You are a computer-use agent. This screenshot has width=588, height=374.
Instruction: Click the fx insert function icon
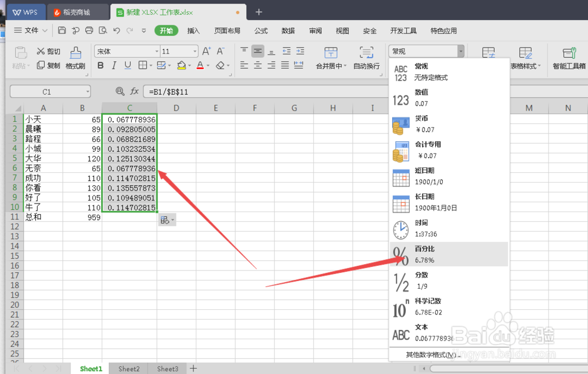coord(134,91)
